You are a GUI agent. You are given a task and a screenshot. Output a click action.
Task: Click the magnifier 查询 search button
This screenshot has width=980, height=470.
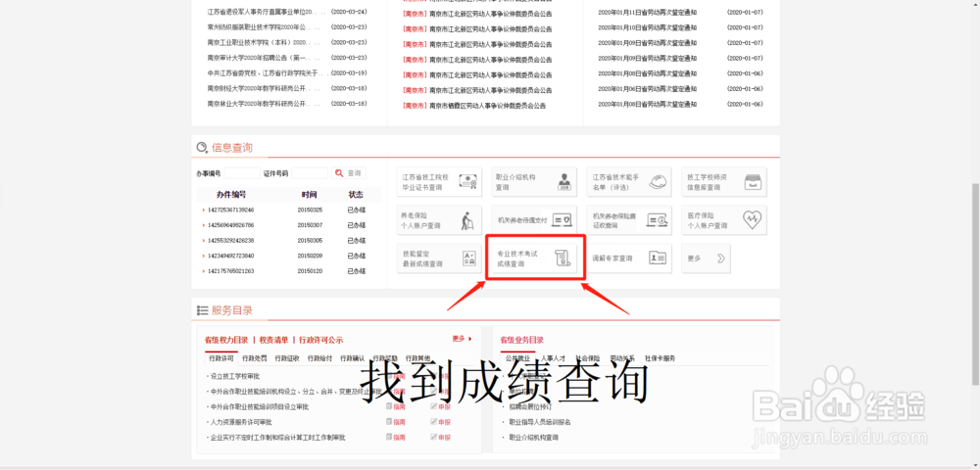pos(350,173)
